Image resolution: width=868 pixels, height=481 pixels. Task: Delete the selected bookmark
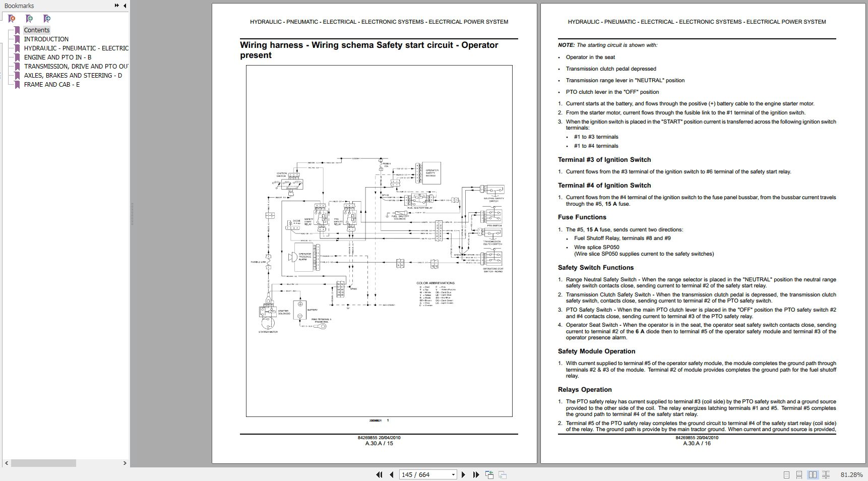(x=12, y=19)
